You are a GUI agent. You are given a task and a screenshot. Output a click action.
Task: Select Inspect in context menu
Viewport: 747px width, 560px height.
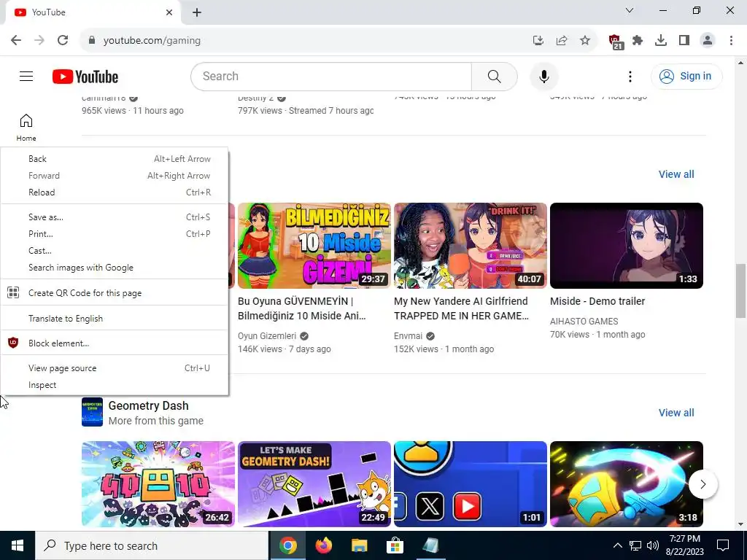(115, 385)
